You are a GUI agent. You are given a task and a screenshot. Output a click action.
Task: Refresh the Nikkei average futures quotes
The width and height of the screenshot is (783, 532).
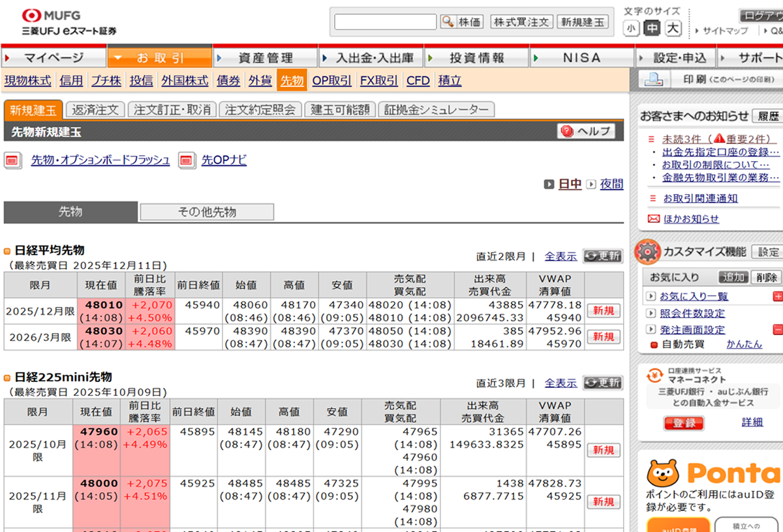coord(602,256)
